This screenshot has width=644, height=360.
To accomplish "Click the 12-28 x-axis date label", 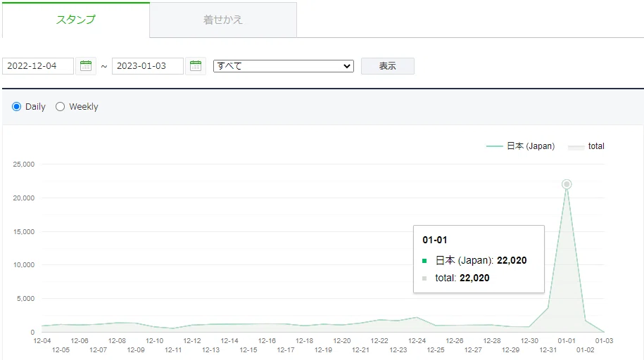I will (x=492, y=341).
